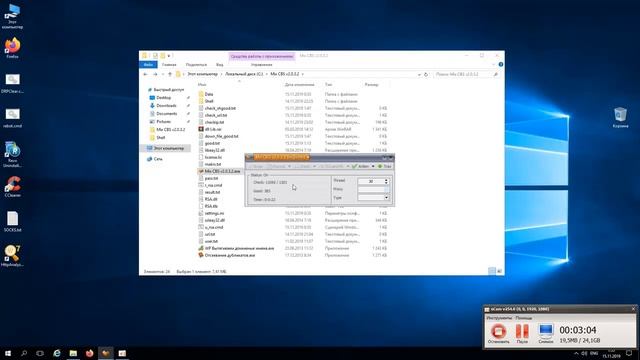Take a screenshot with oCam's Снимок button
Image resolution: width=640 pixels, height=360 pixels.
[546, 333]
